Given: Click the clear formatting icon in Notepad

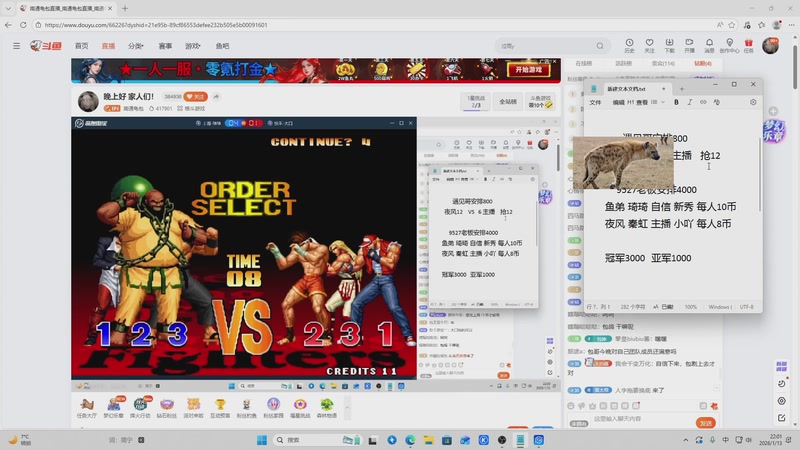Looking at the screenshot, I should 716,102.
